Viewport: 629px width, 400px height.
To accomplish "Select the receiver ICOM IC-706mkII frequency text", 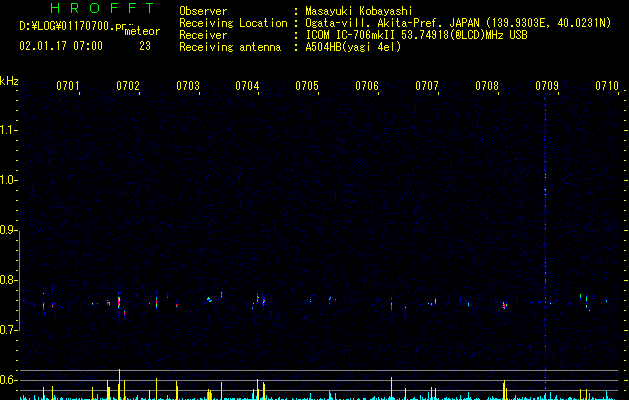I will point(416,35).
